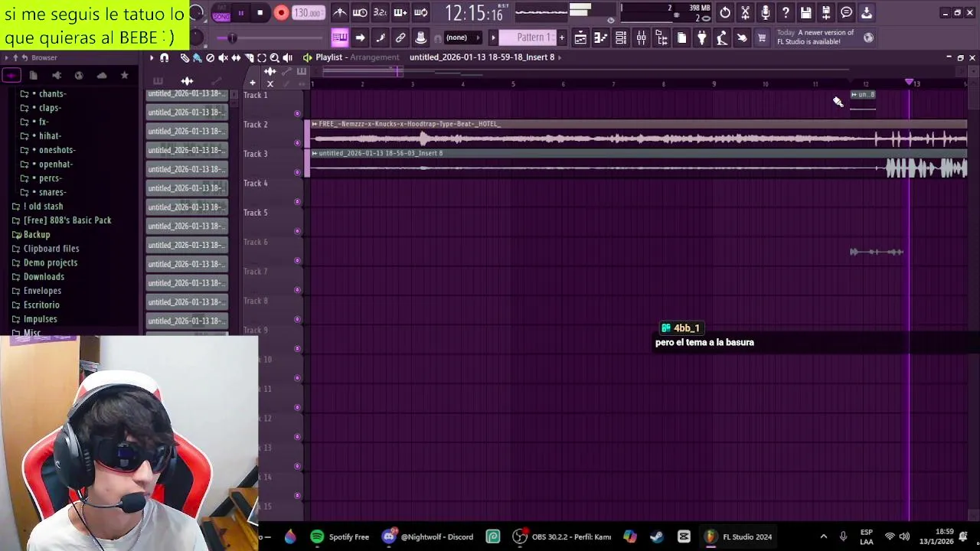
Task: Open the shop cart icon
Action: coord(762,37)
